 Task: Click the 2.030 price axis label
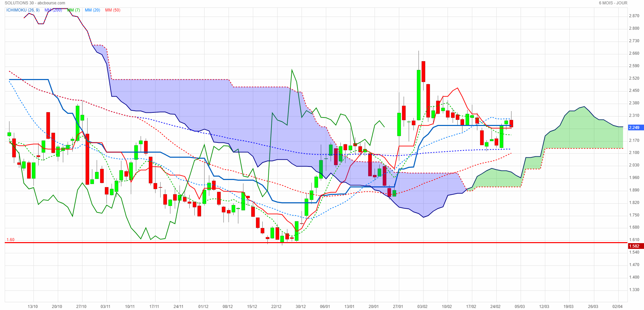point(634,165)
